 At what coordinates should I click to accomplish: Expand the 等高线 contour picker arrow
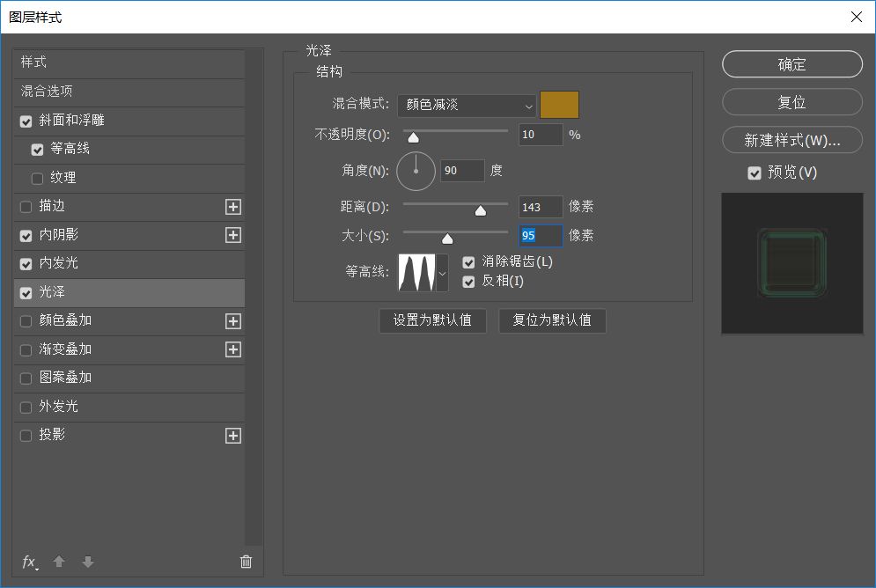coord(442,274)
